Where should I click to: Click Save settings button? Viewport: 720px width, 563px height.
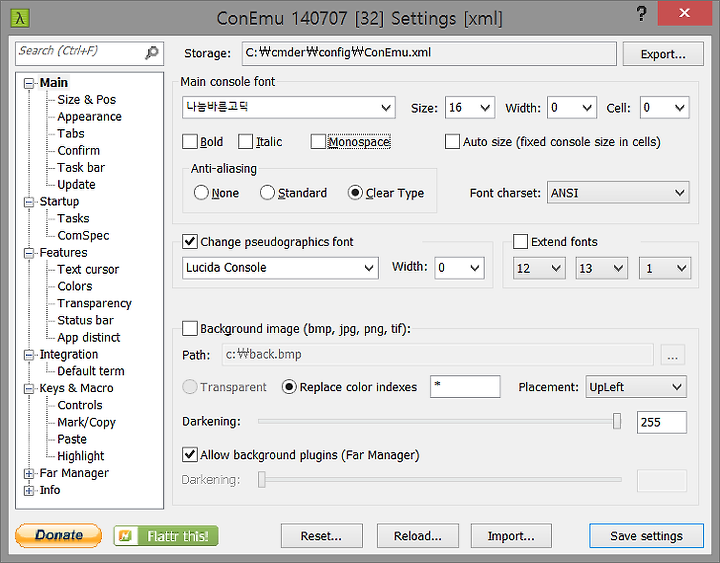click(x=647, y=536)
